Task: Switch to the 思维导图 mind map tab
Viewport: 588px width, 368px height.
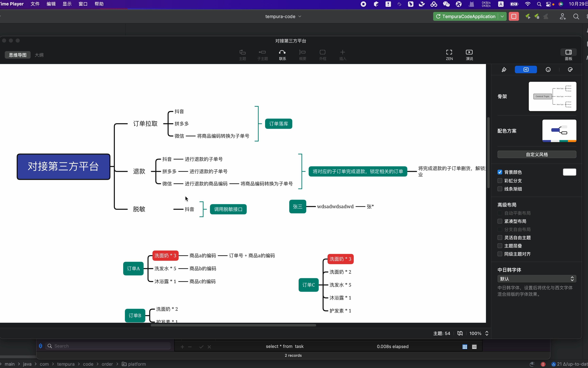Action: tap(18, 55)
